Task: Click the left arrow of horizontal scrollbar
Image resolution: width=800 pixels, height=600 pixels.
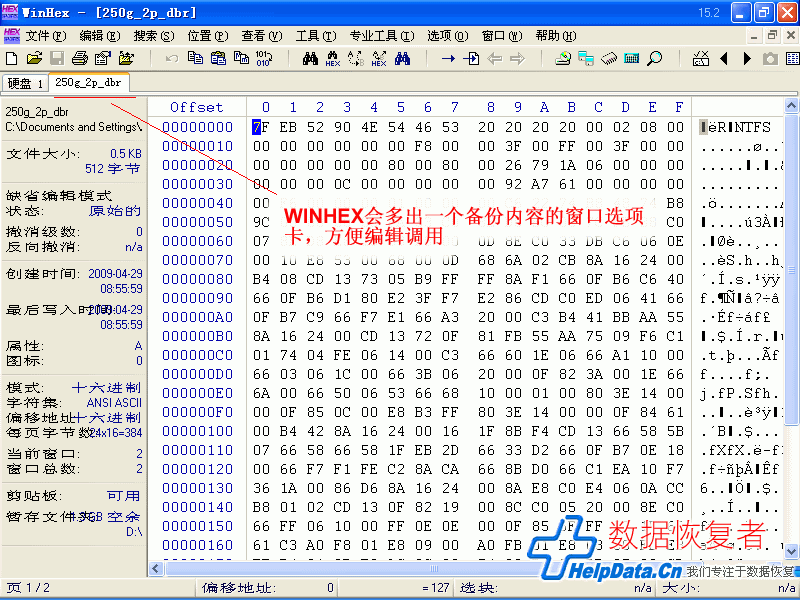Action: (156, 568)
